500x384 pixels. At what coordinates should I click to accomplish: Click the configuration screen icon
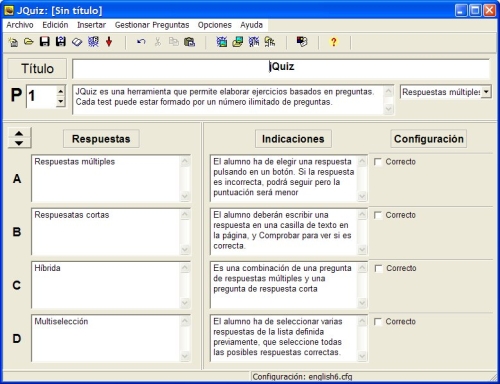pos(302,42)
